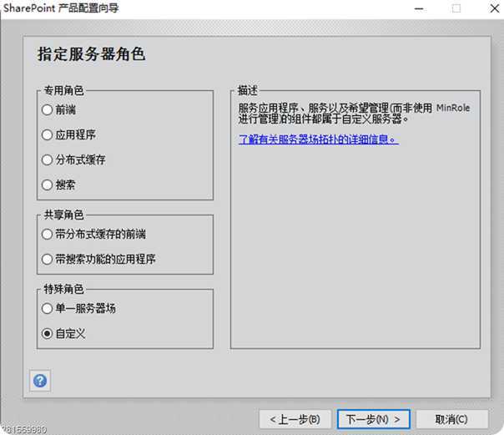
Task: Click the 描述 group label
Action: pyautogui.click(x=247, y=90)
